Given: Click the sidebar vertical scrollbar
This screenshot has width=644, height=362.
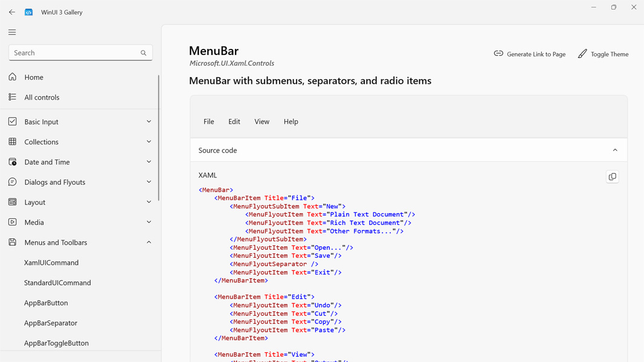Looking at the screenshot, I should click(158, 139).
